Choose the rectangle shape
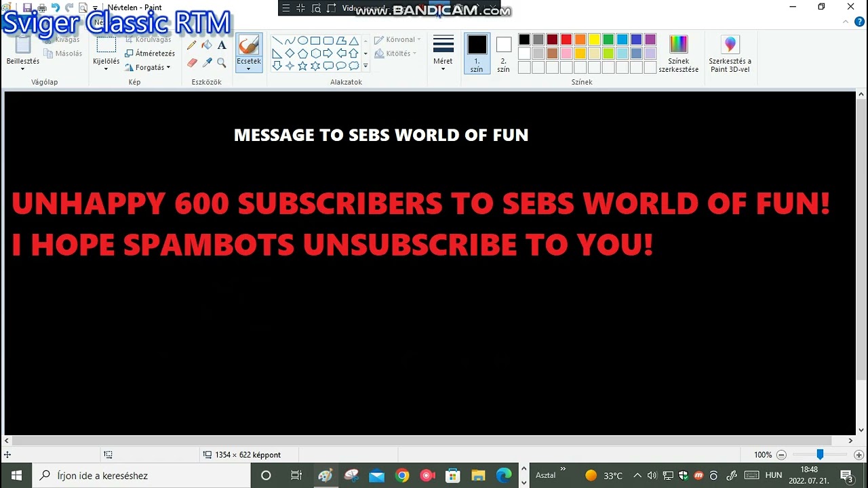The width and height of the screenshot is (868, 488). pos(315,41)
